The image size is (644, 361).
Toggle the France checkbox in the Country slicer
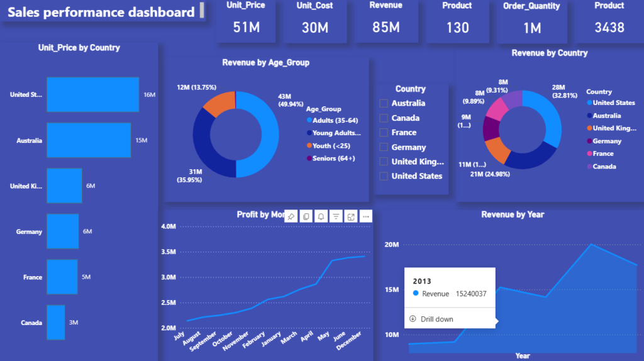click(x=384, y=132)
